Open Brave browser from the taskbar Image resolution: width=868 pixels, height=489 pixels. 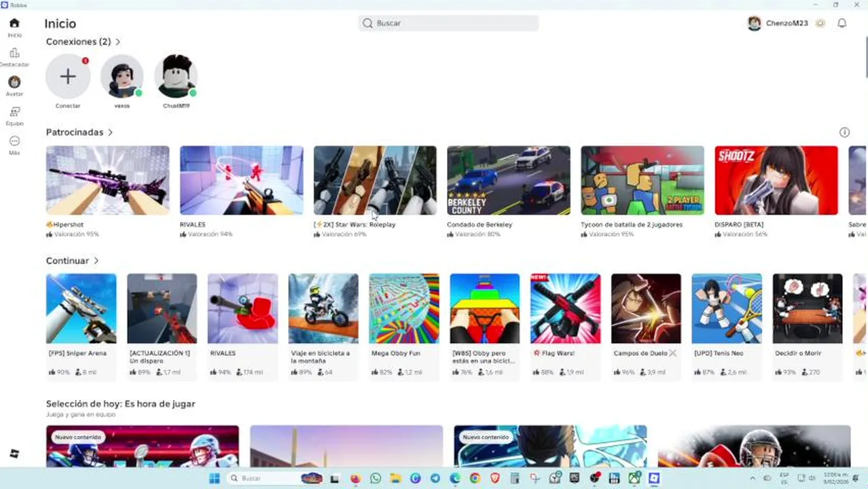(495, 478)
